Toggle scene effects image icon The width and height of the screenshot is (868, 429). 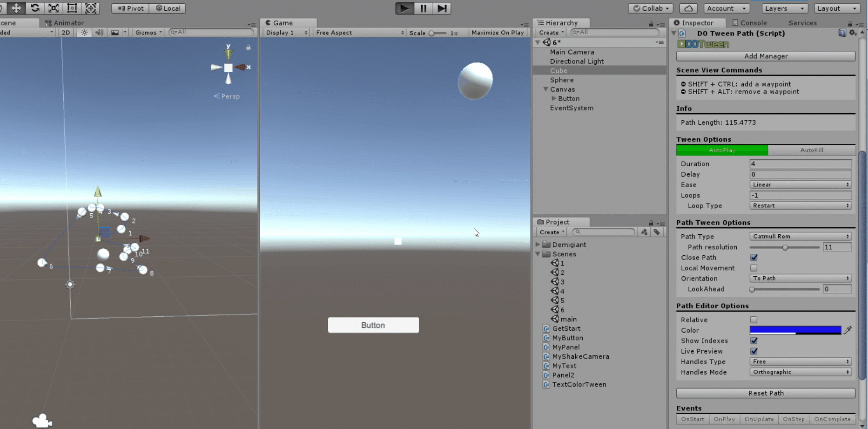pos(114,32)
